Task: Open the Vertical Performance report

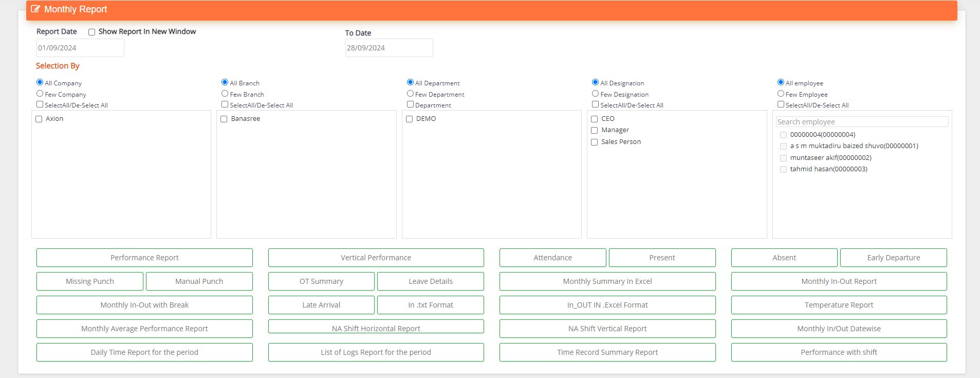Action: [x=376, y=258]
